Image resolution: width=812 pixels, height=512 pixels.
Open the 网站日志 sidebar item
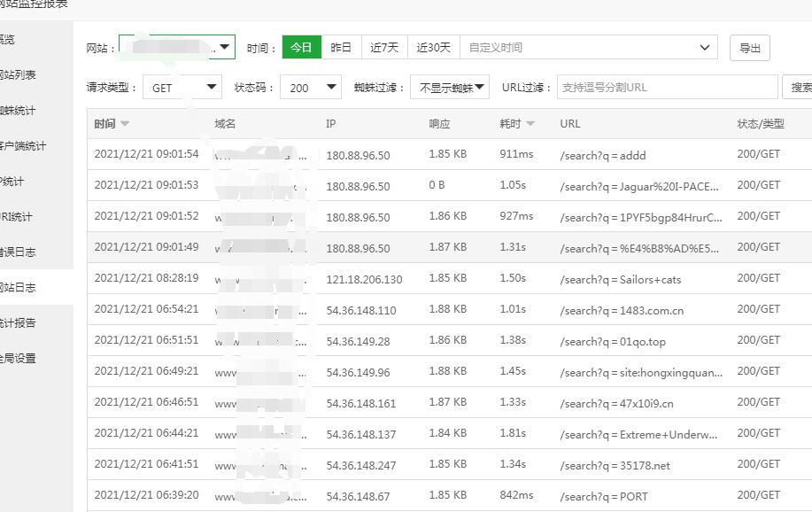coord(18,287)
